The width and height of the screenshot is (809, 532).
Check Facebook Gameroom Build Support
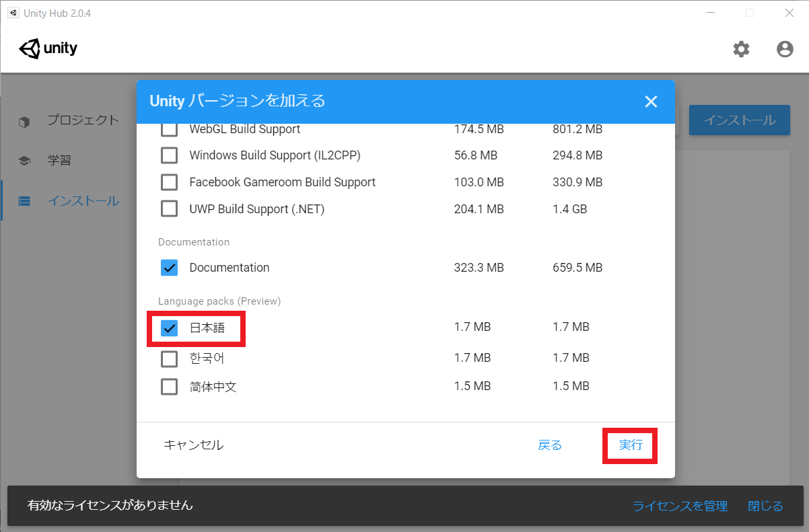click(x=169, y=182)
